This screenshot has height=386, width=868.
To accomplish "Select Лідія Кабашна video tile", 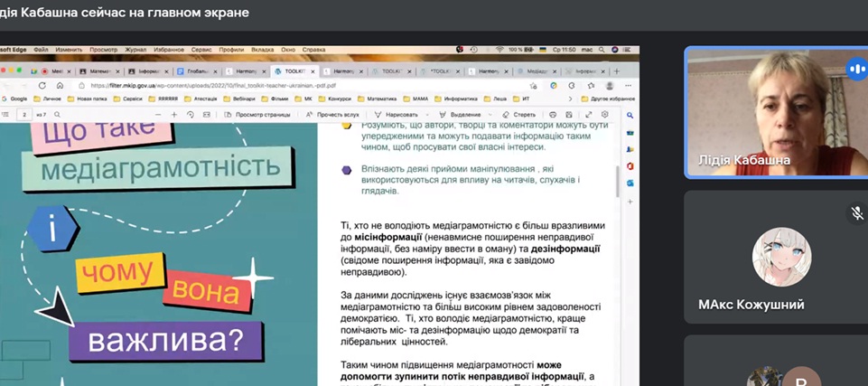I will (x=778, y=112).
